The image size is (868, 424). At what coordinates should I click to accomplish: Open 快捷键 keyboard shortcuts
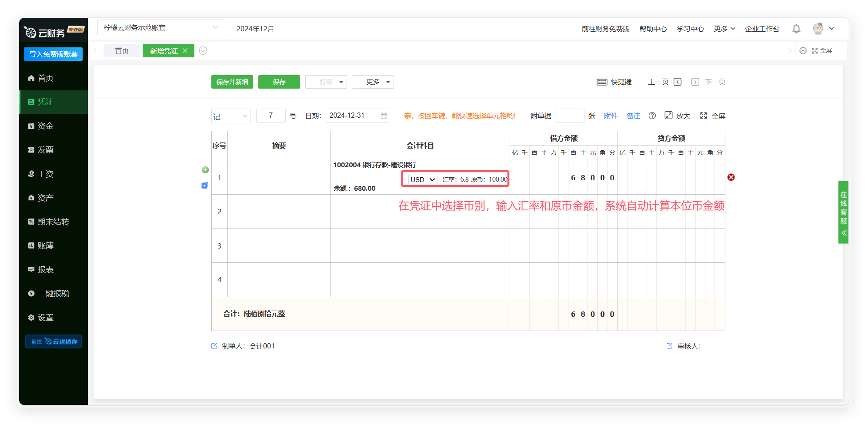tap(614, 82)
